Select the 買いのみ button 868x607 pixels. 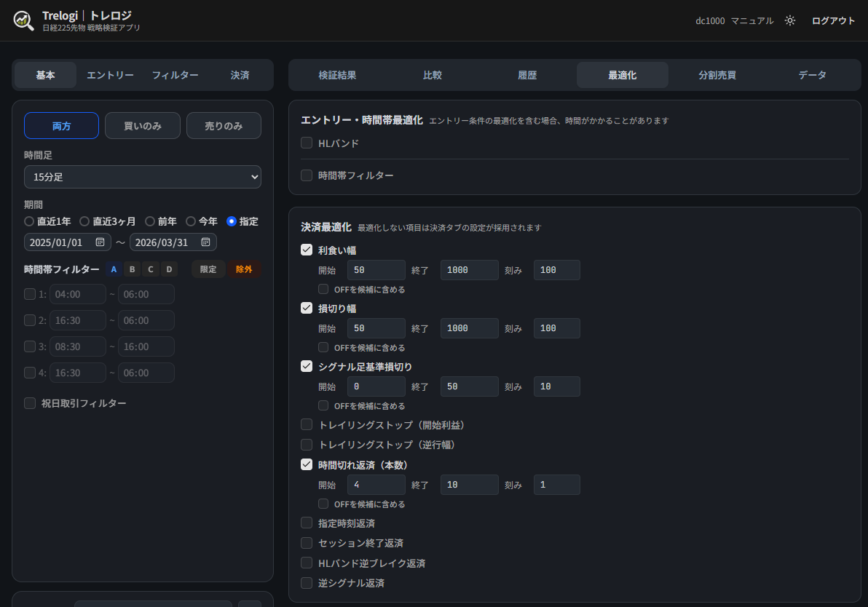[142, 126]
